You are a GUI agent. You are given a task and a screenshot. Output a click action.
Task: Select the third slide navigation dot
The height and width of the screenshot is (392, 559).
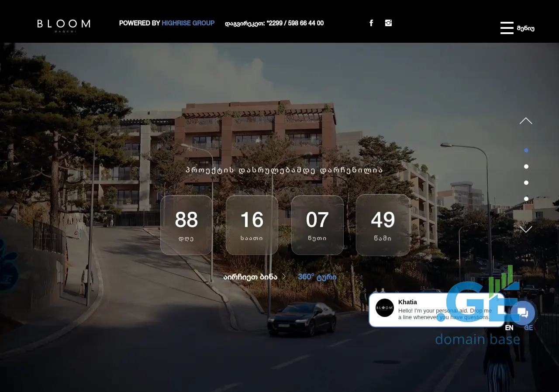(526, 183)
